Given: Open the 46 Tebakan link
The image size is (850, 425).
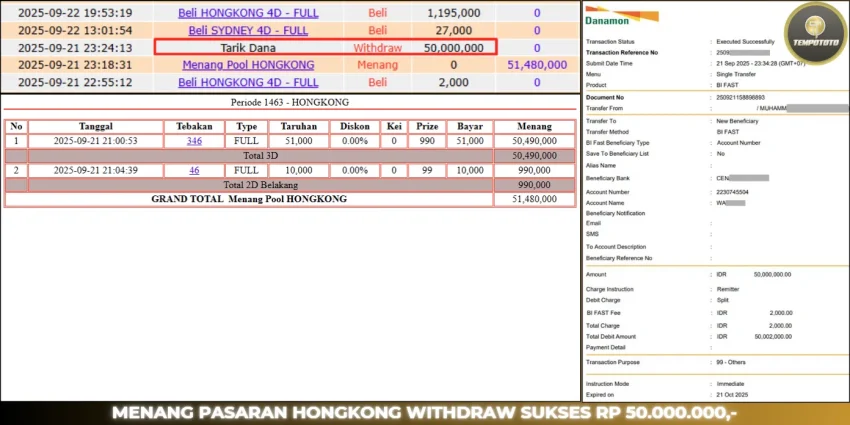Looking at the screenshot, I should point(194,170).
